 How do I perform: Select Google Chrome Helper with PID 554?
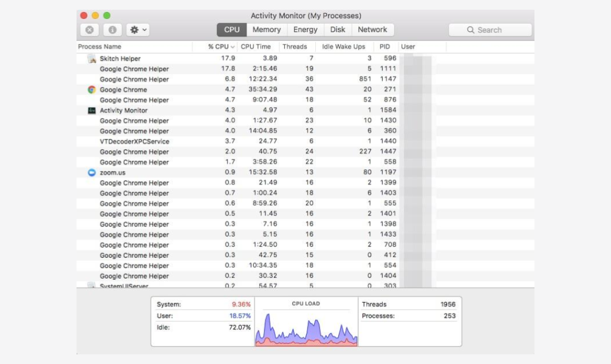click(x=305, y=266)
